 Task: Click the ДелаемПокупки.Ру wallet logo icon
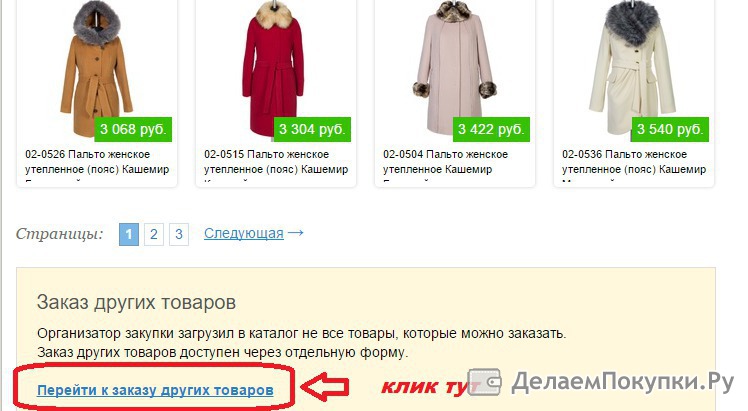coord(484,382)
